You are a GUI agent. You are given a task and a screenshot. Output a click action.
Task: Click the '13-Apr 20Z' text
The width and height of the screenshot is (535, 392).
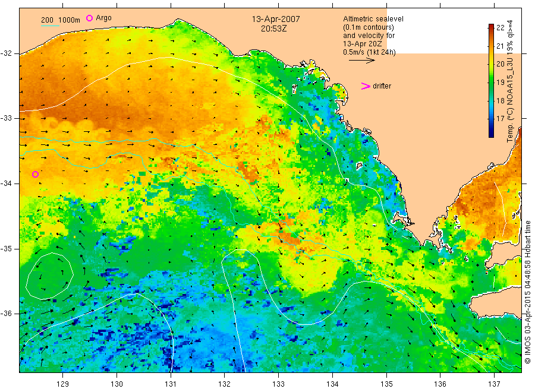(x=363, y=44)
